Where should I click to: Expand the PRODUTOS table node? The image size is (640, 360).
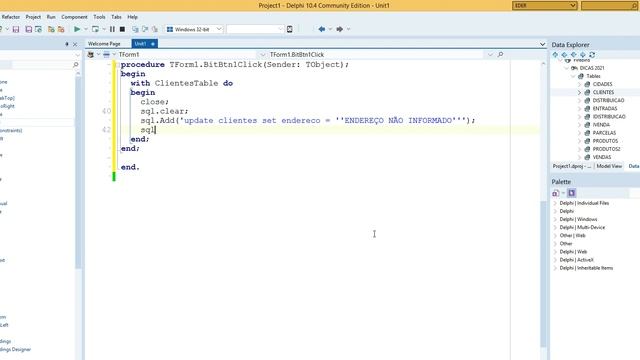(x=579, y=141)
